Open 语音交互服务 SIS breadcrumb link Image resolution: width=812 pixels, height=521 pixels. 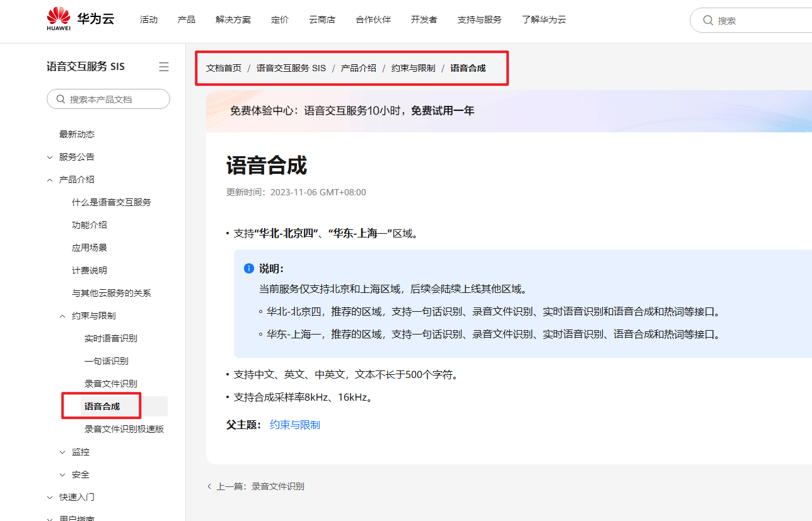click(x=291, y=68)
